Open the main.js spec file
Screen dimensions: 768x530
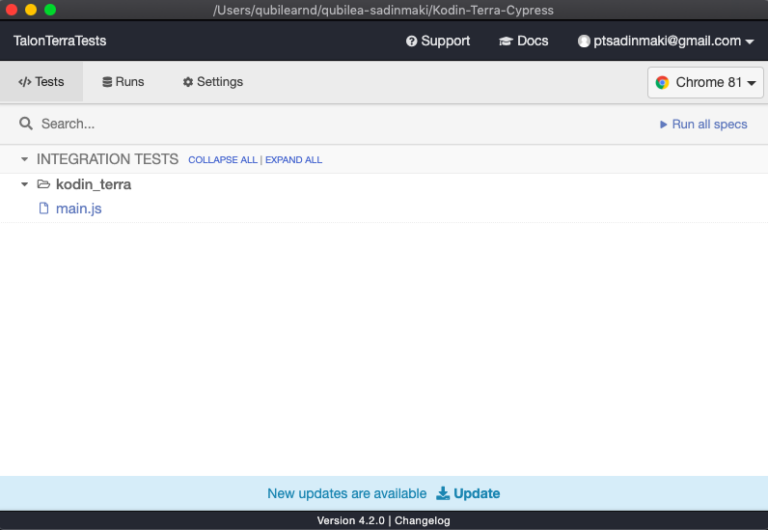(78, 209)
